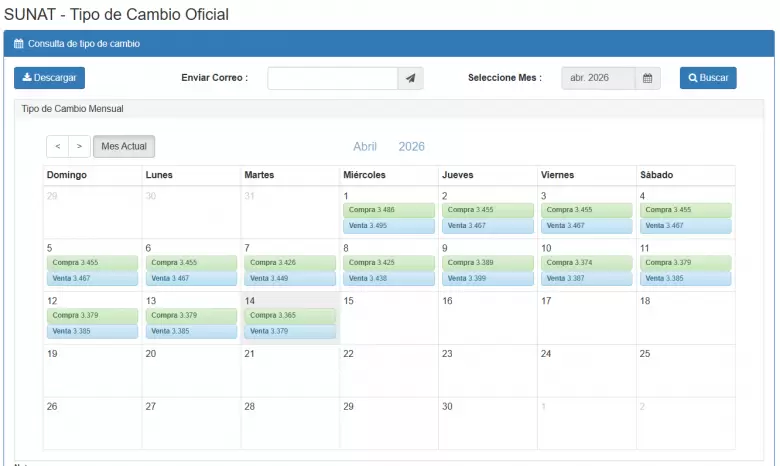
Task: Click the Consulta de tipo de cambio header
Action: [84, 44]
